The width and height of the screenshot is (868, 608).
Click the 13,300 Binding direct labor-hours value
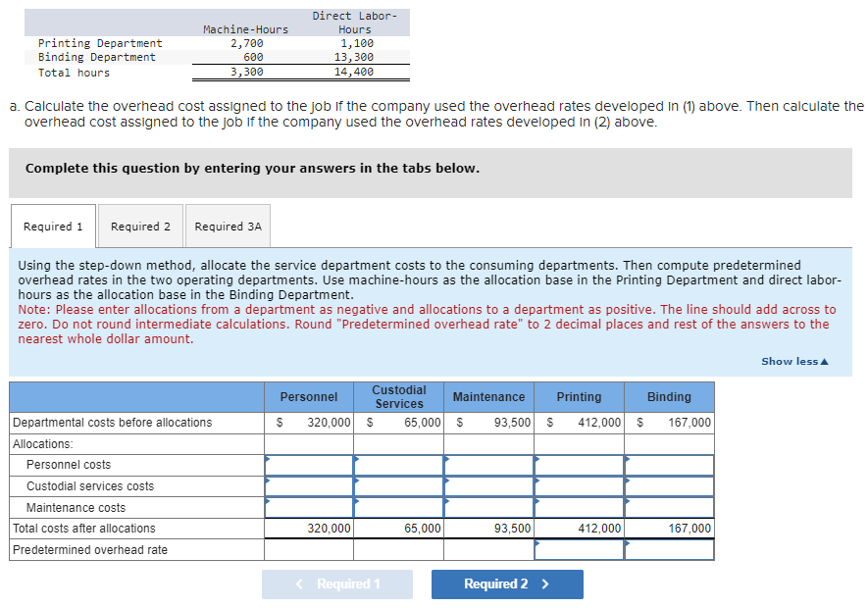coord(354,57)
